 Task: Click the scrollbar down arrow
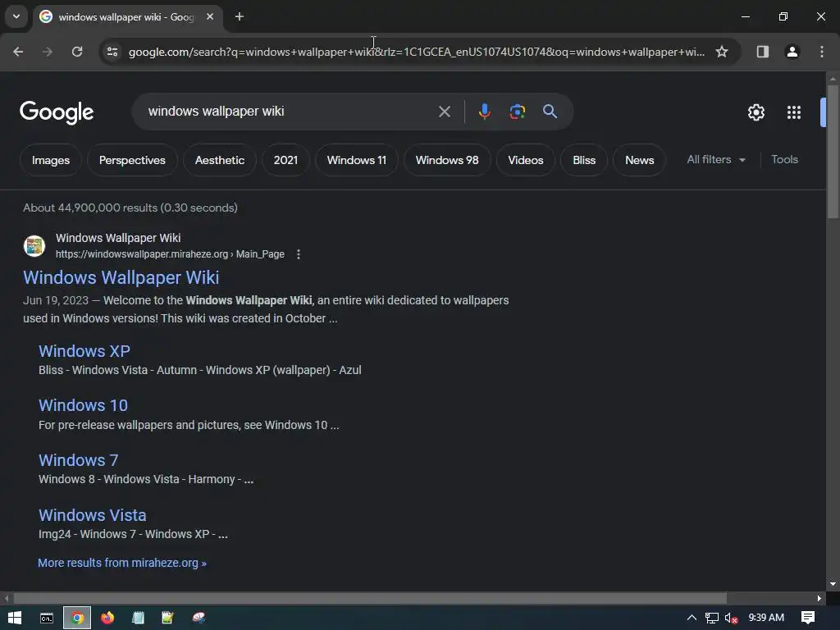[x=833, y=584]
